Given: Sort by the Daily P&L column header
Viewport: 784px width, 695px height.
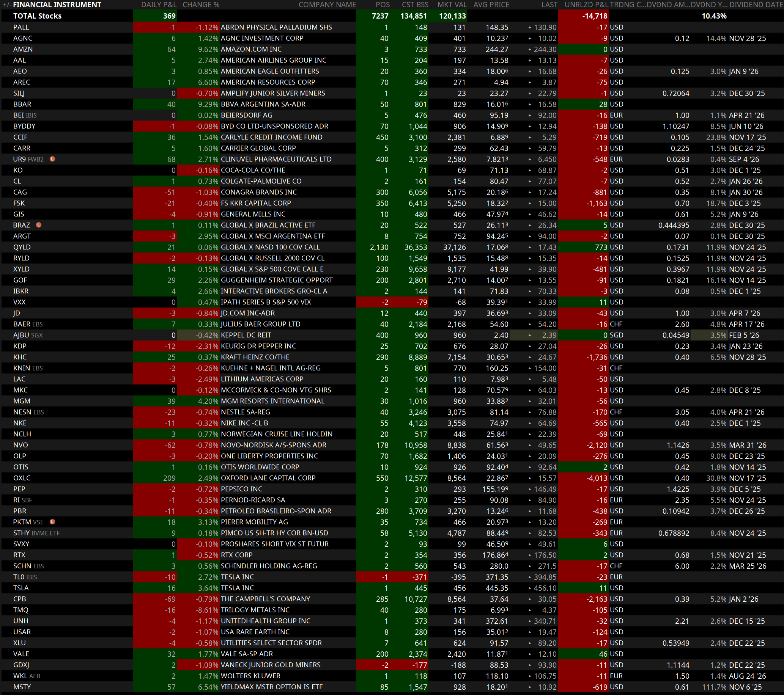Looking at the screenshot, I should tap(158, 5).
